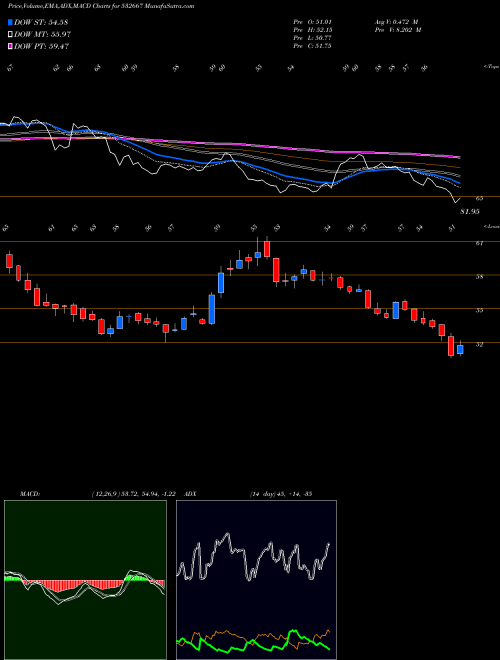The width and height of the screenshot is (500, 660).
Task: Select the 'DOW MT: 55.97' label
Action: (42, 35)
